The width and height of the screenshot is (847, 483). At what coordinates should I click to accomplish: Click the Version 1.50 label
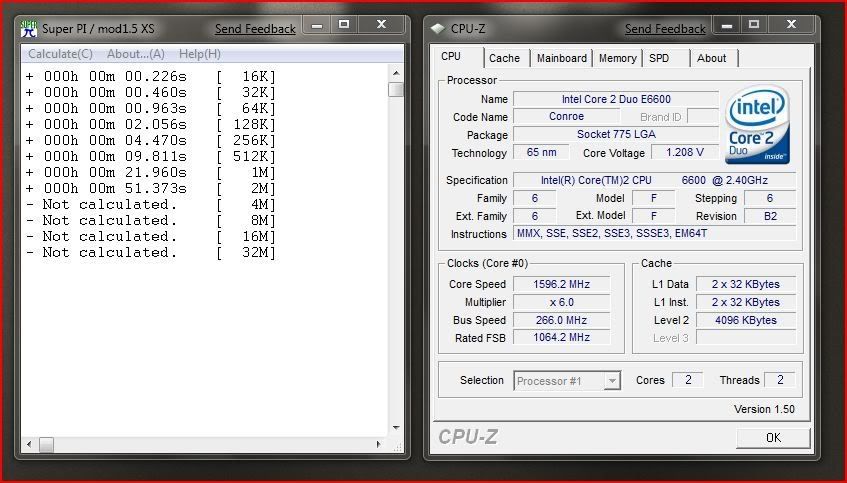(764, 409)
